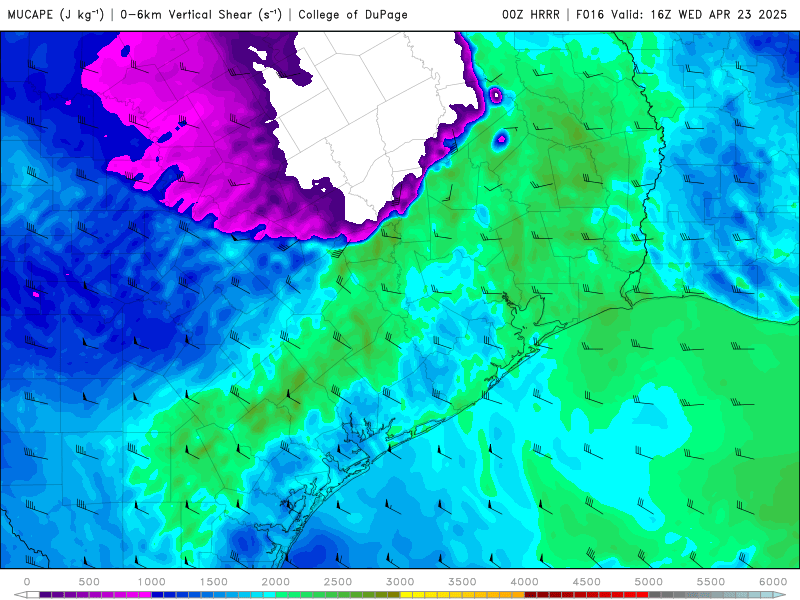The height and width of the screenshot is (600, 800).
Task: Click the '5000' tick label on the colorbar
Action: click(x=648, y=582)
